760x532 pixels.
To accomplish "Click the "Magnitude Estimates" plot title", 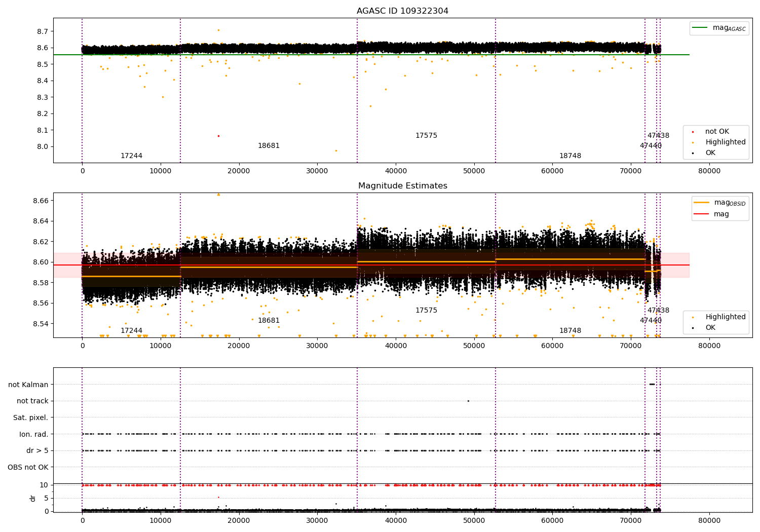I will tap(403, 186).
